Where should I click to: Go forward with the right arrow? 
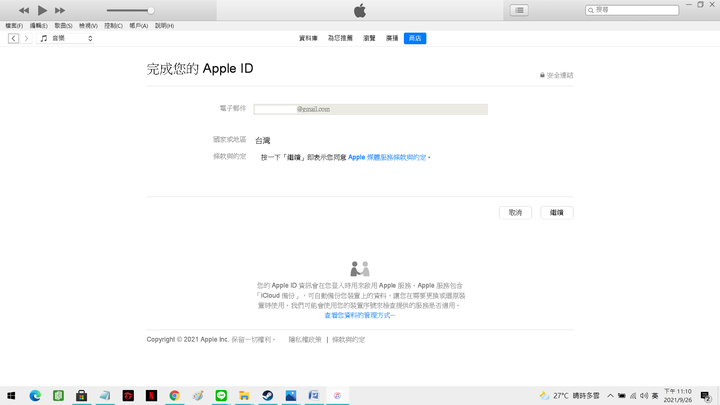26,39
